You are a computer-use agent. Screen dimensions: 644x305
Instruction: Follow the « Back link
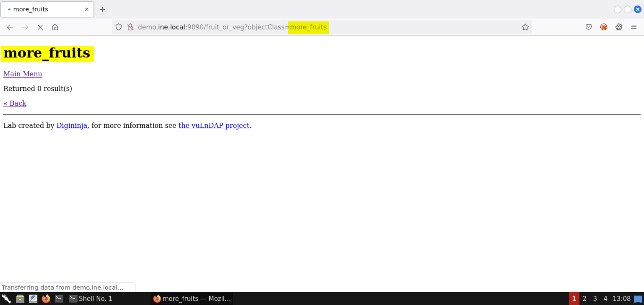point(15,103)
